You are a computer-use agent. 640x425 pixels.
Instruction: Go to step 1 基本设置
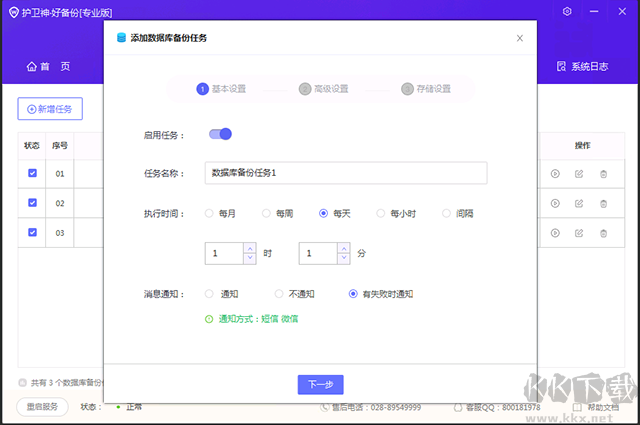click(x=221, y=89)
